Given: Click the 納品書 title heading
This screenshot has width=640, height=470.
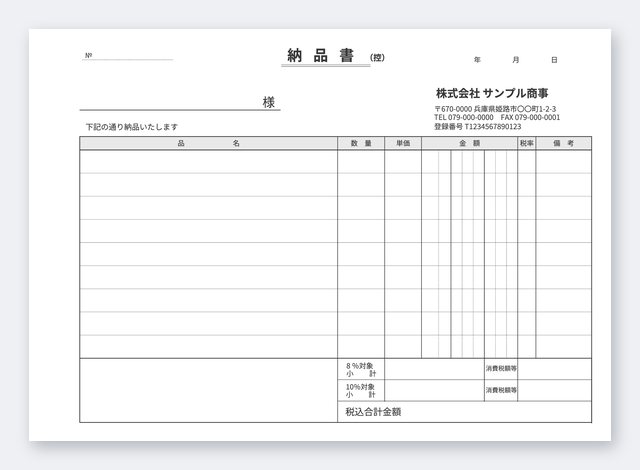Looking at the screenshot, I should point(320,56).
